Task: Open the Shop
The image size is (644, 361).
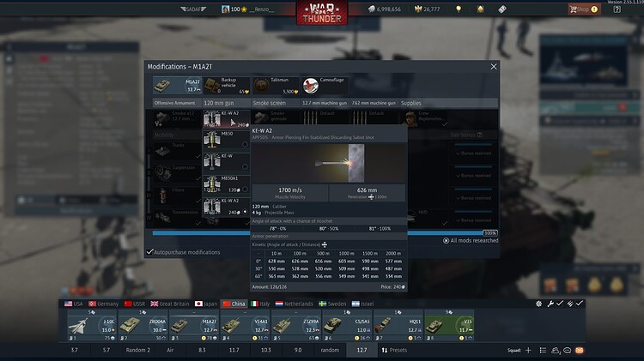Action: pos(584,9)
